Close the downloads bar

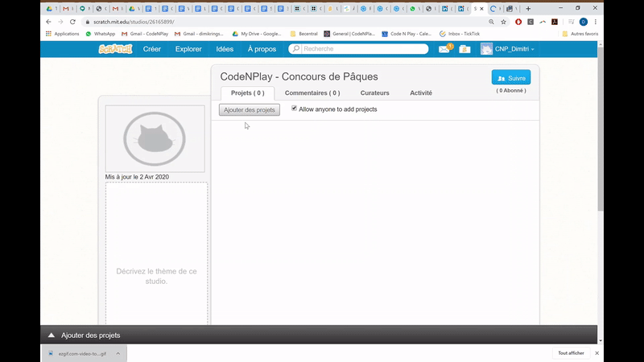coord(597,353)
